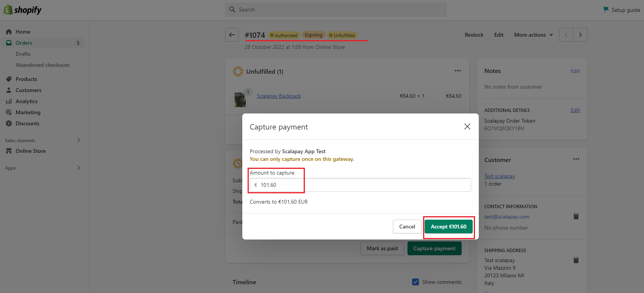Click the Amount to capture input field

361,185
